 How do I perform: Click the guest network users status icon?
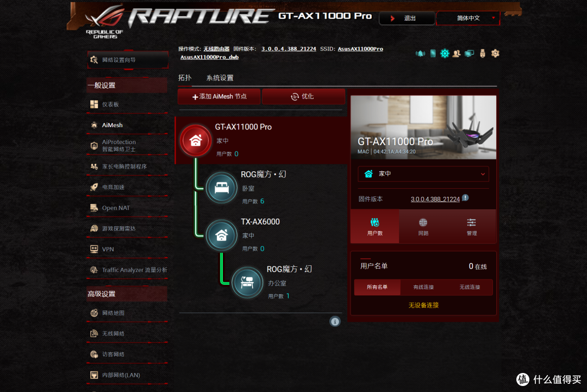click(457, 53)
